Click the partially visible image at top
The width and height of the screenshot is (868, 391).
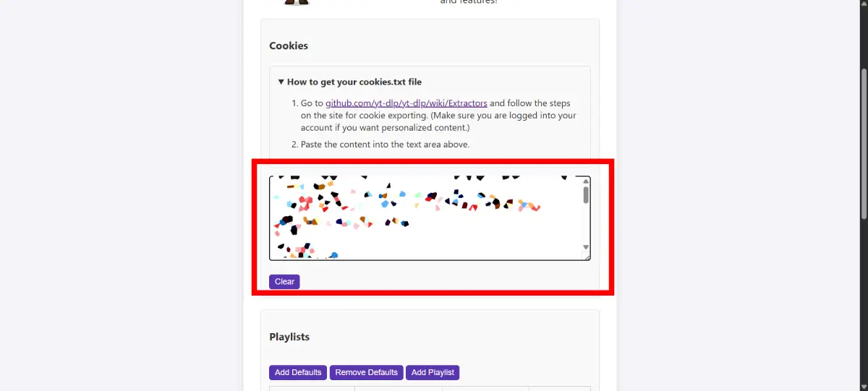297,2
